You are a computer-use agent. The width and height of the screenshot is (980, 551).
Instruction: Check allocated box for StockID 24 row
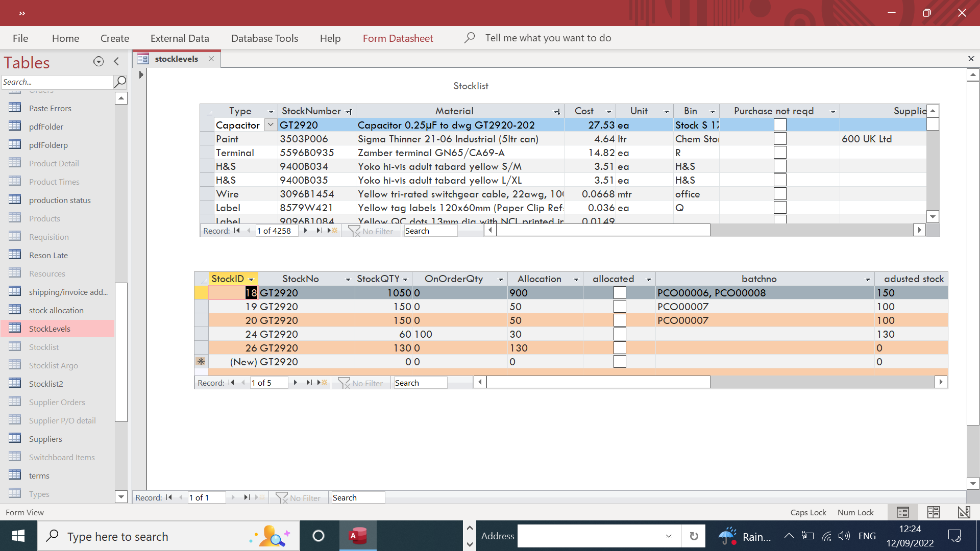click(x=620, y=334)
